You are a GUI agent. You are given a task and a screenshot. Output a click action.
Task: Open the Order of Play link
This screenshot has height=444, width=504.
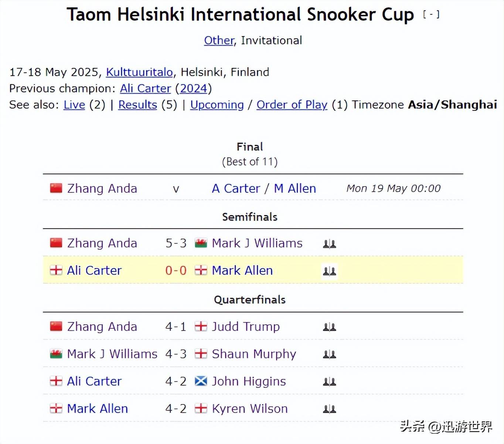coord(292,105)
